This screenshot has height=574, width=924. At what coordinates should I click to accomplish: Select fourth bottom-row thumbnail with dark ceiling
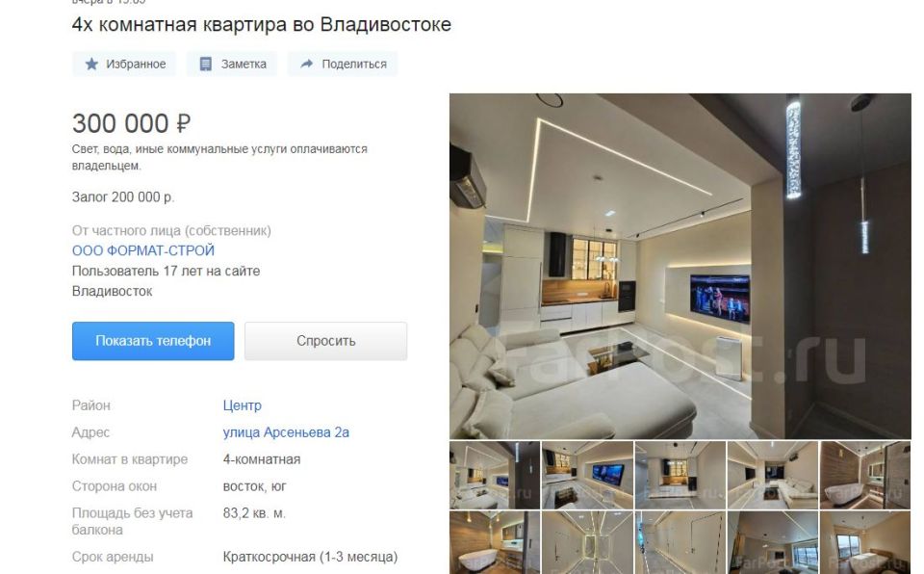[773, 543]
